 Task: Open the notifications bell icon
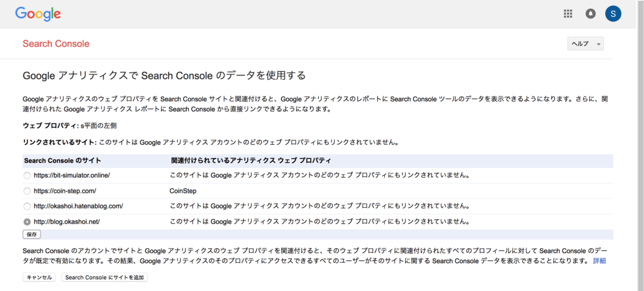pos(590,14)
